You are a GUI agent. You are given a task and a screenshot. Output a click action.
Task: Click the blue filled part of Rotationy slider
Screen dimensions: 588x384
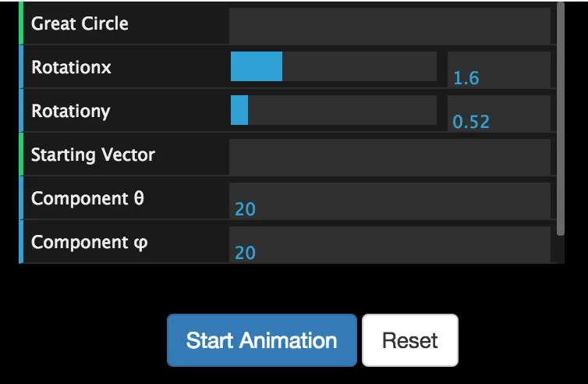239,111
